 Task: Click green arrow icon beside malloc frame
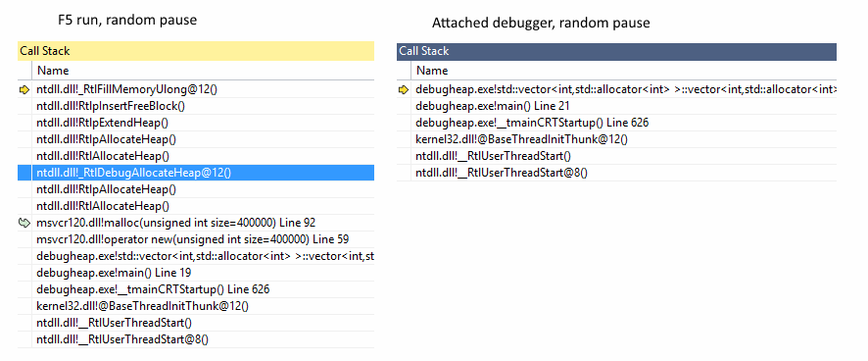coord(24,223)
